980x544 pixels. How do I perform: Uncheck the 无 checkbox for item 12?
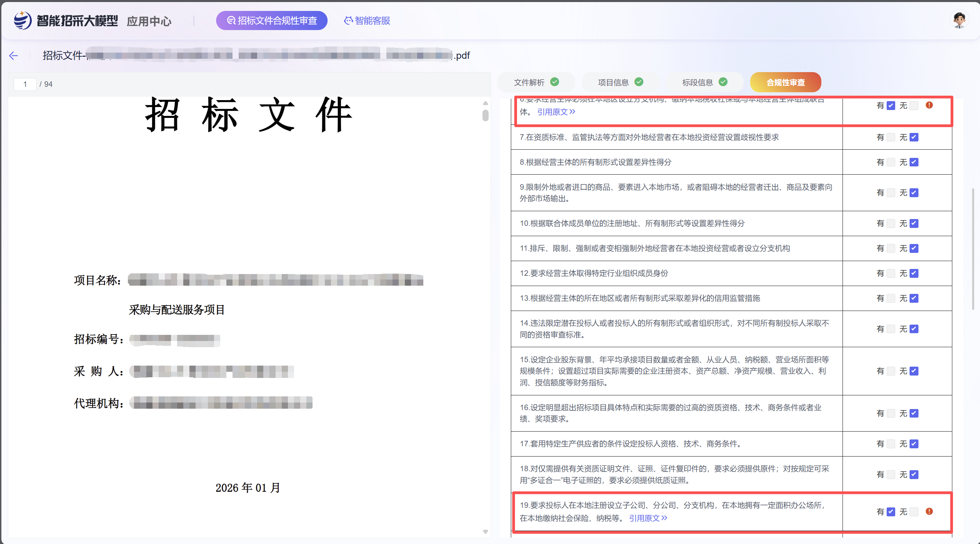(914, 273)
